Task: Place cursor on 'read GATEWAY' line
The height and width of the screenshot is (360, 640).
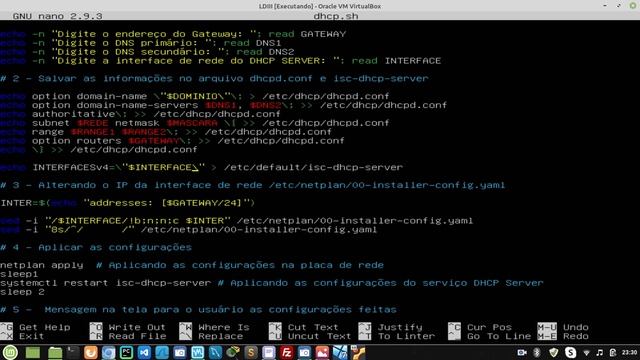Action: tap(173, 34)
